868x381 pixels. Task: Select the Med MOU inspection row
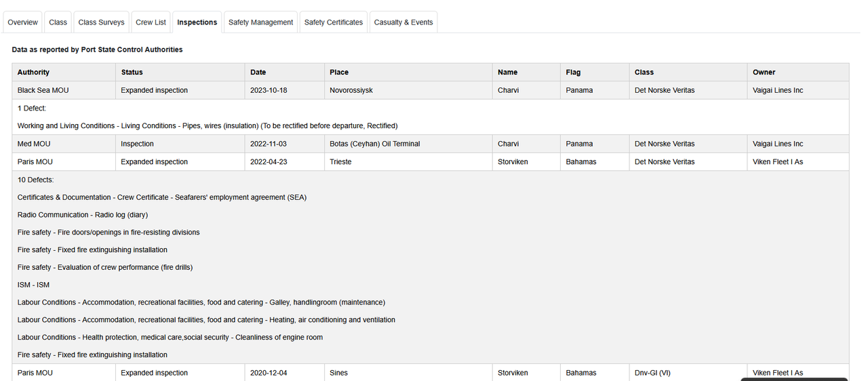coord(431,144)
